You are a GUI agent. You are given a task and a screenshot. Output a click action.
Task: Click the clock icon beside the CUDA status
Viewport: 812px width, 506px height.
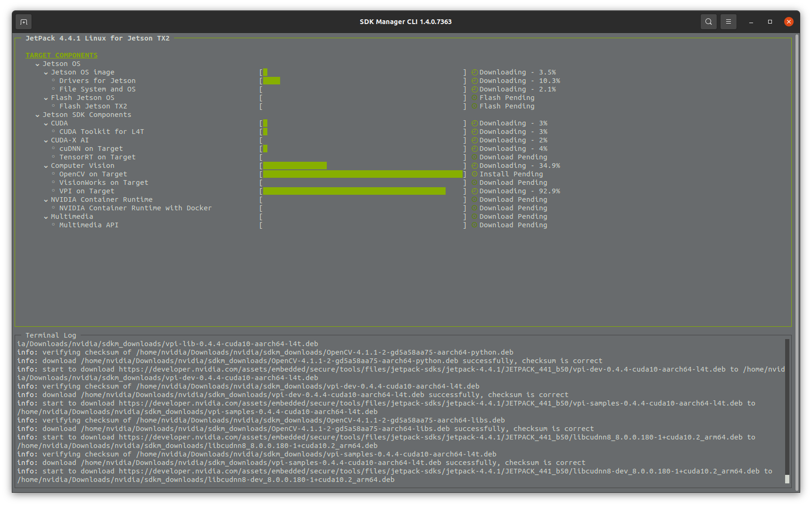[x=475, y=124]
